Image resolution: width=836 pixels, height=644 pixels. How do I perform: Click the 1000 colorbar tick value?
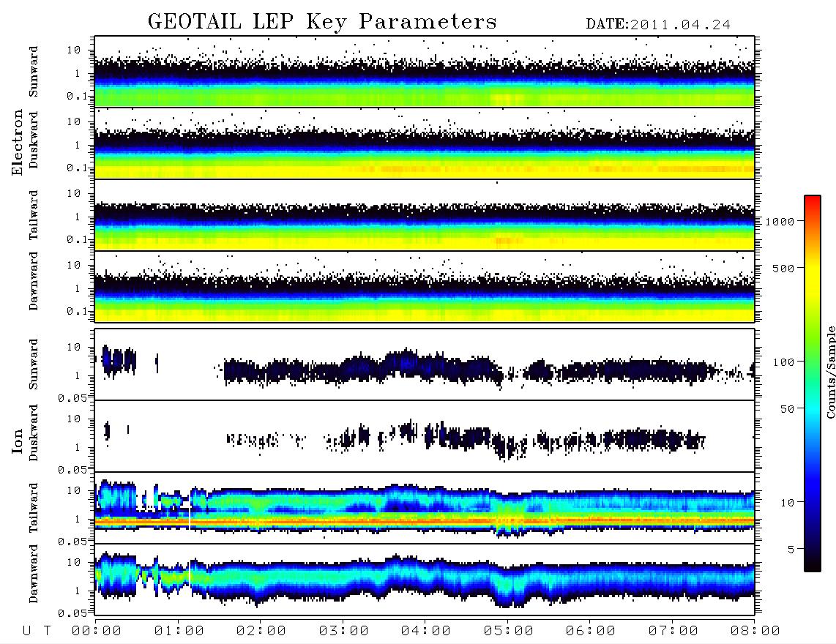pos(780,222)
